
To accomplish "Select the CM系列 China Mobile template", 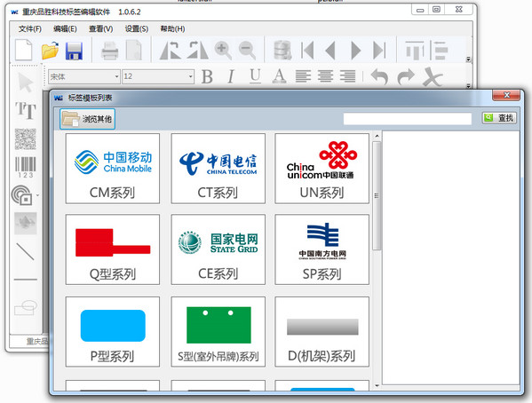I will (113, 169).
